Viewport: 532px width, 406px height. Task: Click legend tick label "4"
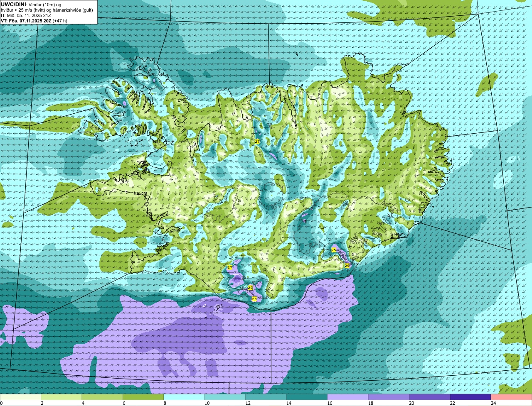point(83,403)
